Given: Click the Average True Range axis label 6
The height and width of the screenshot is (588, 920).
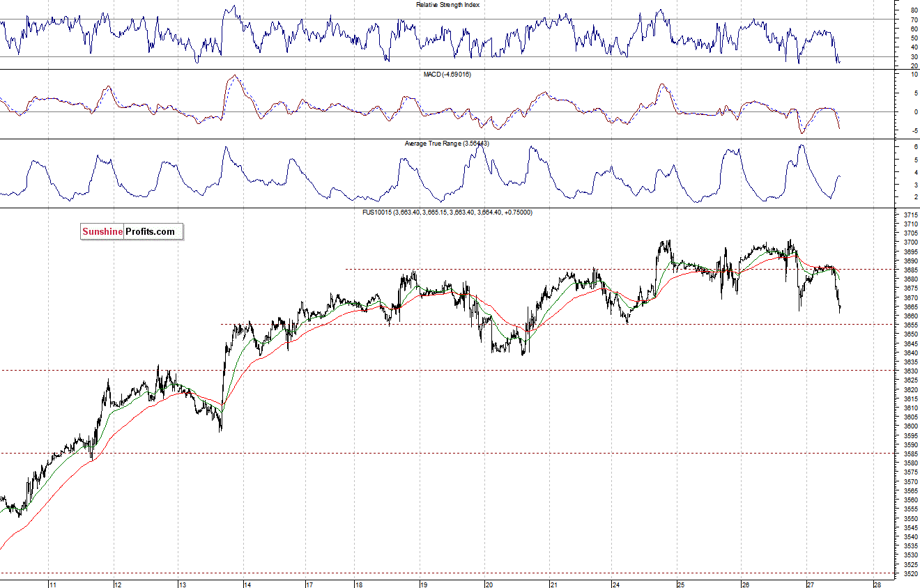Looking at the screenshot, I should 915,147.
